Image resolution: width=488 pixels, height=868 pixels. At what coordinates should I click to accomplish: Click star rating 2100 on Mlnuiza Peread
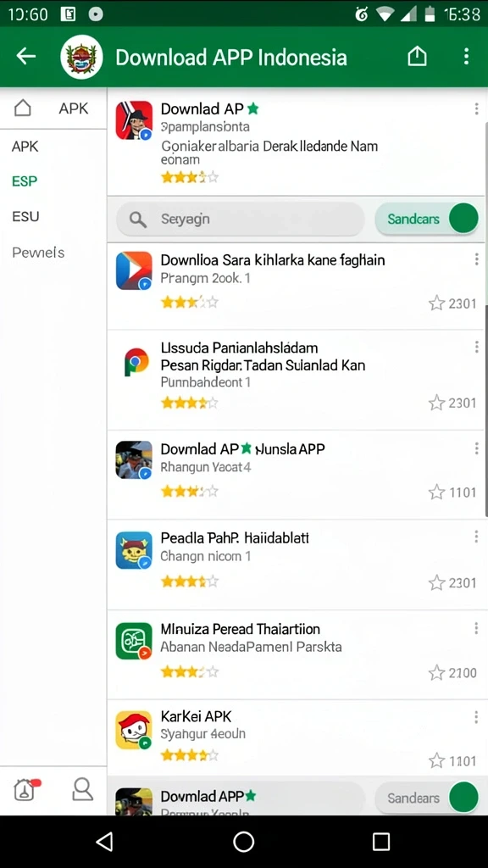452,672
